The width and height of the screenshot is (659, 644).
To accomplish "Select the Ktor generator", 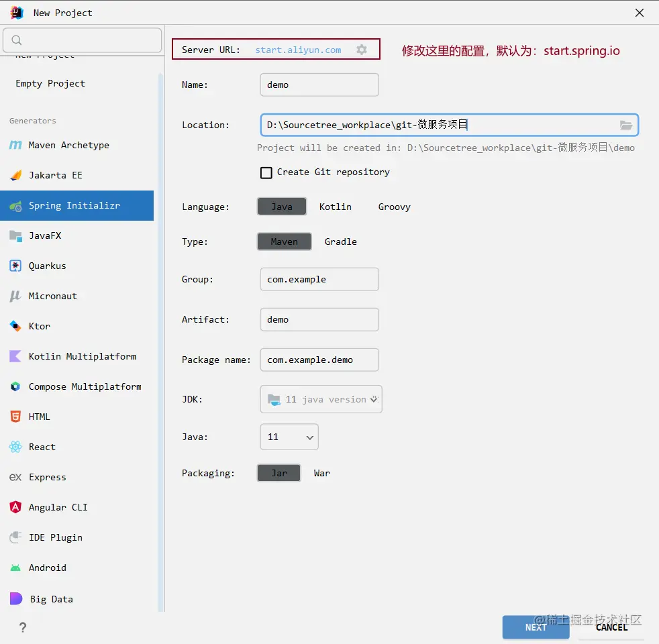I will pyautogui.click(x=39, y=326).
